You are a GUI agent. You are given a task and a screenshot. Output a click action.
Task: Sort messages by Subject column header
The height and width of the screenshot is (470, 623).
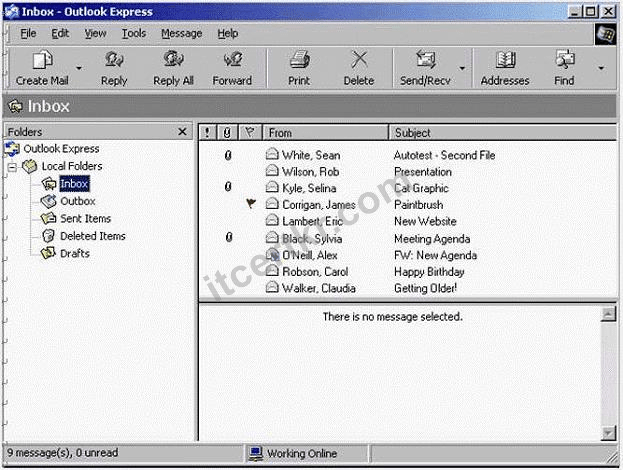coord(503,132)
